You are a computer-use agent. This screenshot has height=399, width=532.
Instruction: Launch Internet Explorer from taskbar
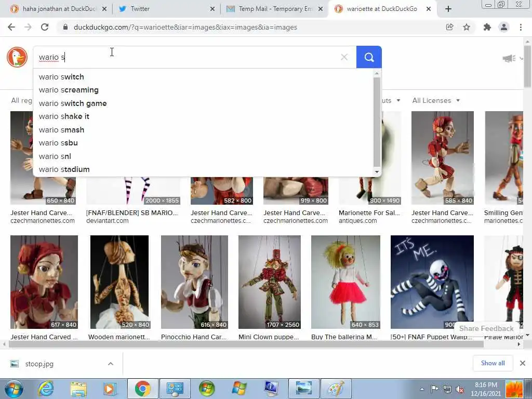click(x=46, y=389)
